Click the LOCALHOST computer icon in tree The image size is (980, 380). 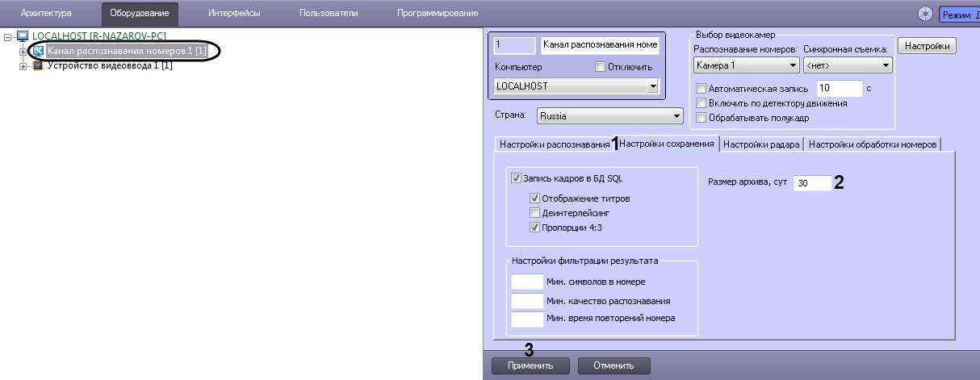(x=22, y=37)
